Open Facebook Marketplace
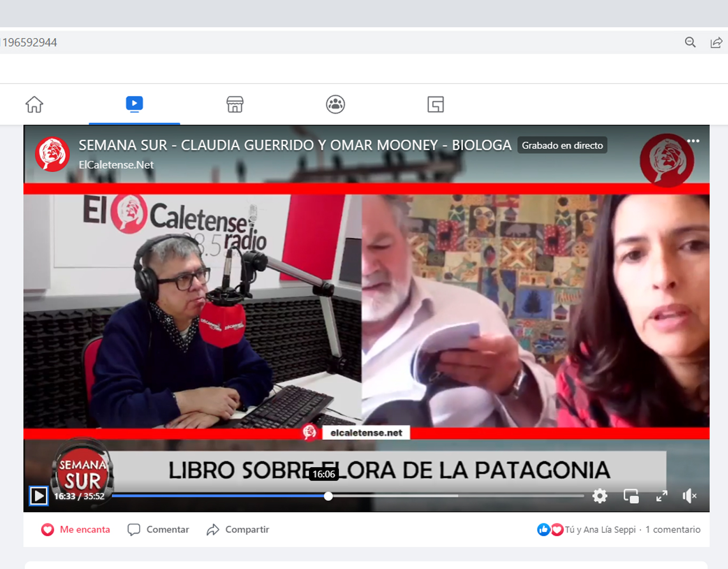The width and height of the screenshot is (728, 569). (x=235, y=104)
